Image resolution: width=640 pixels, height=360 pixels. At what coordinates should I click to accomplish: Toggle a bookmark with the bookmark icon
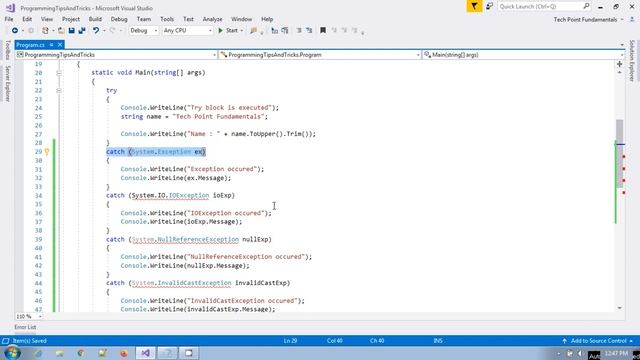pos(323,31)
